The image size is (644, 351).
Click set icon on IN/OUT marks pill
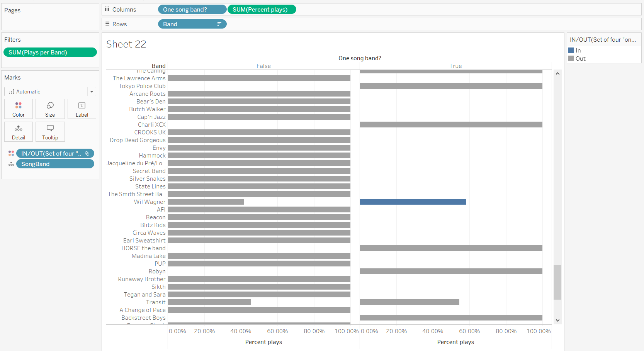pyautogui.click(x=87, y=153)
